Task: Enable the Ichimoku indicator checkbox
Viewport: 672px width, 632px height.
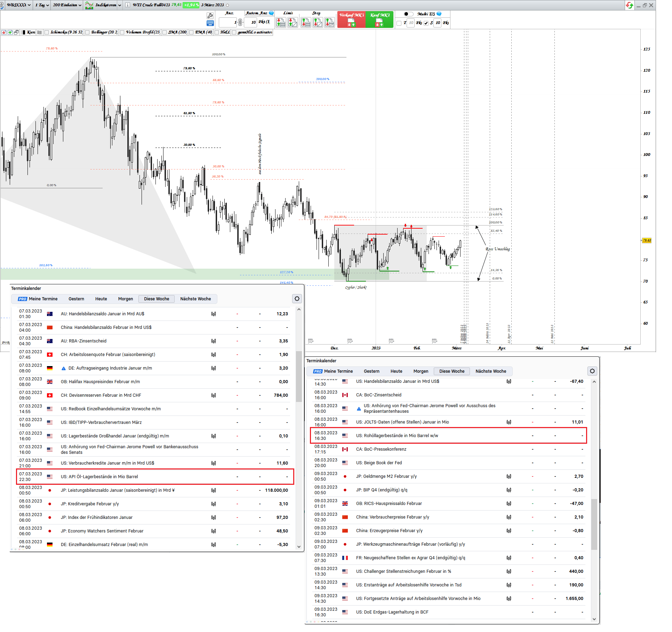Action: point(47,32)
